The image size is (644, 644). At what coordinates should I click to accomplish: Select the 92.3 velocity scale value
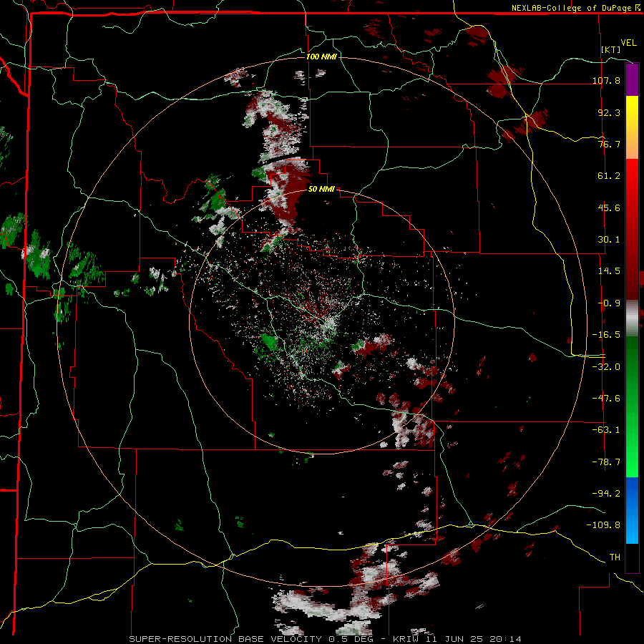pyautogui.click(x=609, y=112)
